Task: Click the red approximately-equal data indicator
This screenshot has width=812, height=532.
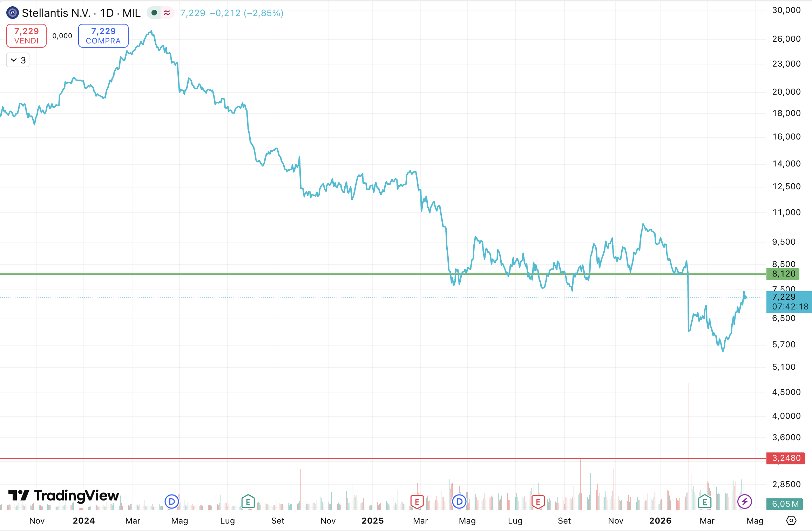Action: 167,13
